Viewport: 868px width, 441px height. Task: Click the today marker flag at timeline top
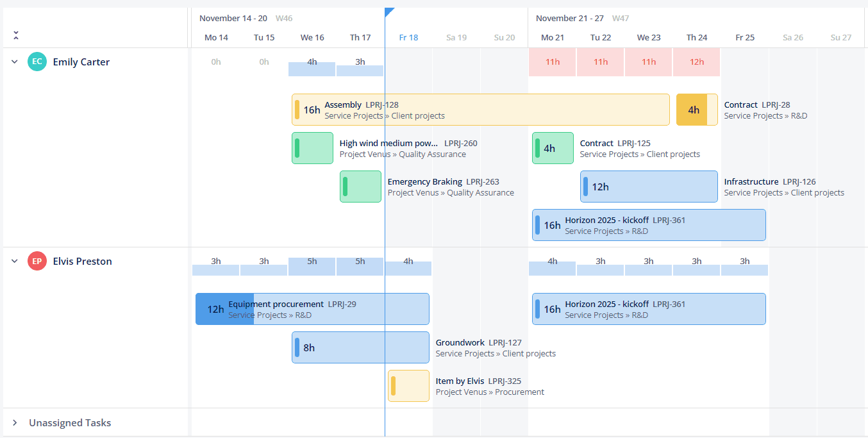(389, 12)
